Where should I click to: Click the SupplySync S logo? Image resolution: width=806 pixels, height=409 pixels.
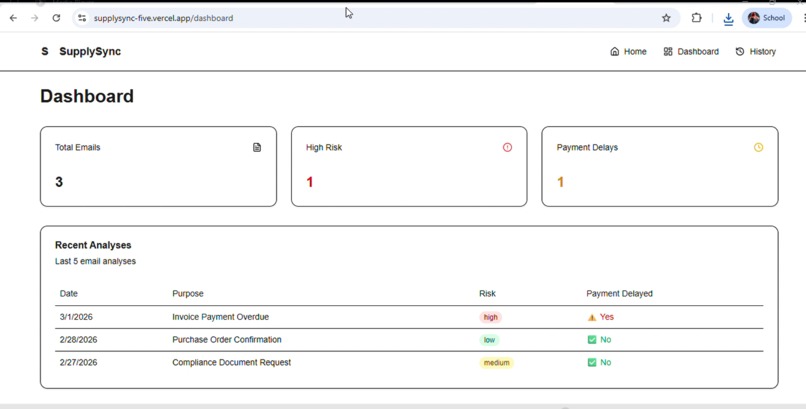click(x=45, y=51)
